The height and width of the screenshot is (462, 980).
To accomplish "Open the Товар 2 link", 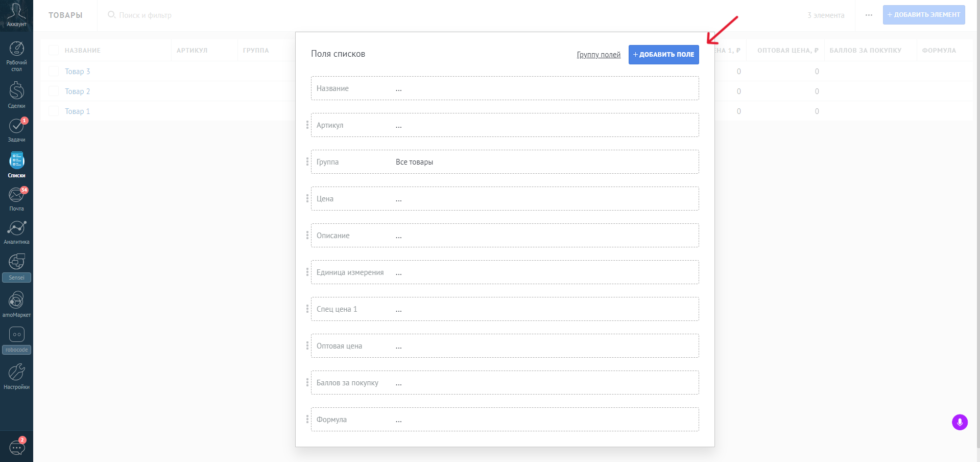I will pyautogui.click(x=77, y=91).
